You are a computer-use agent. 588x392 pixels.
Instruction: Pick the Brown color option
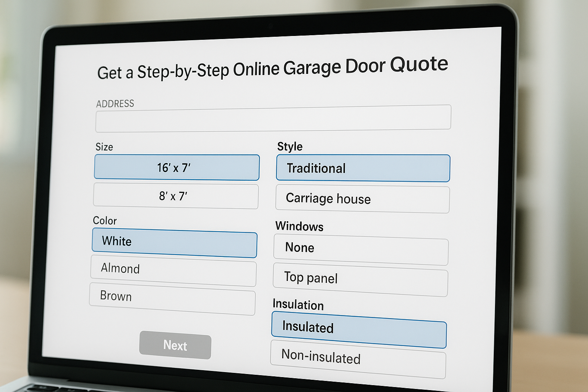pyautogui.click(x=172, y=299)
